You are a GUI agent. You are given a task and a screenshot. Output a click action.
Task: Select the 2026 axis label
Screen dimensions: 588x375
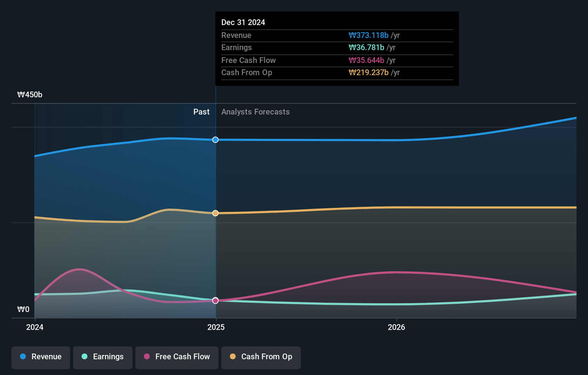tap(396, 327)
